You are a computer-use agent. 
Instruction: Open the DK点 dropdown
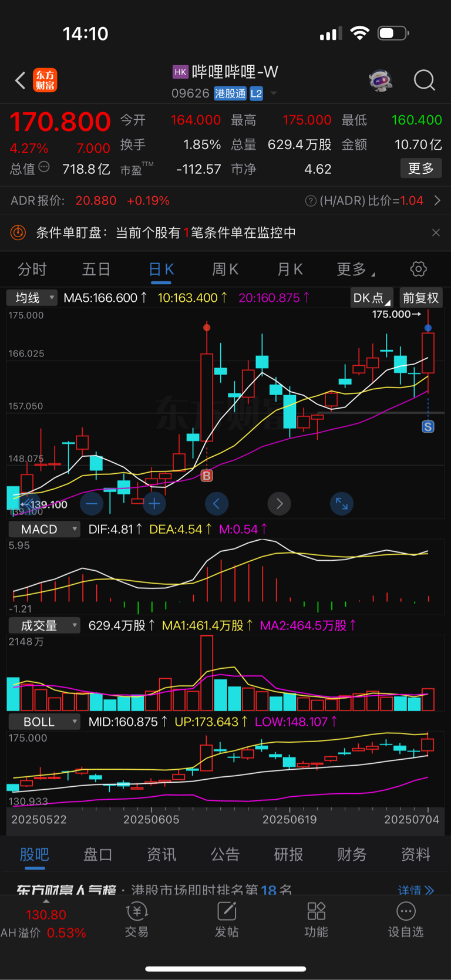(x=372, y=298)
